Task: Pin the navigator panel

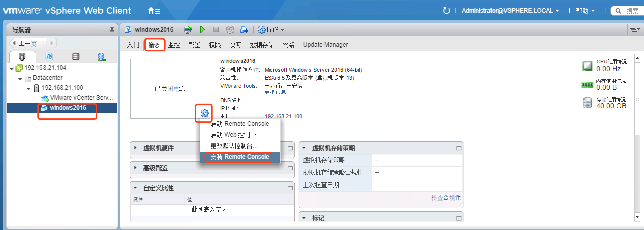Action: pos(112,30)
